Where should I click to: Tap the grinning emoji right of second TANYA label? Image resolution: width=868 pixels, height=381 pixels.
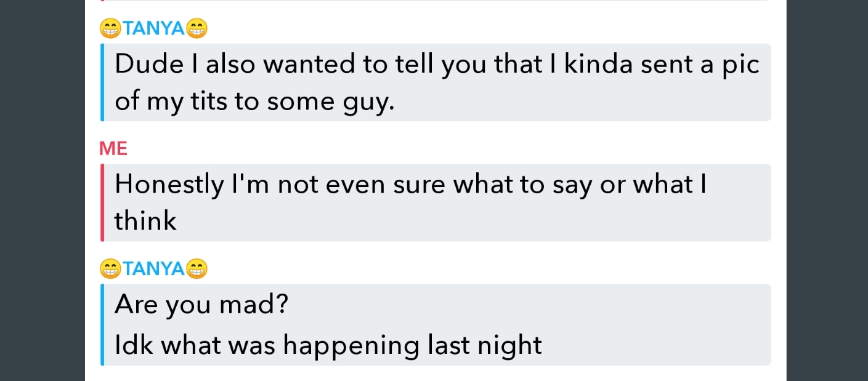[x=198, y=269]
